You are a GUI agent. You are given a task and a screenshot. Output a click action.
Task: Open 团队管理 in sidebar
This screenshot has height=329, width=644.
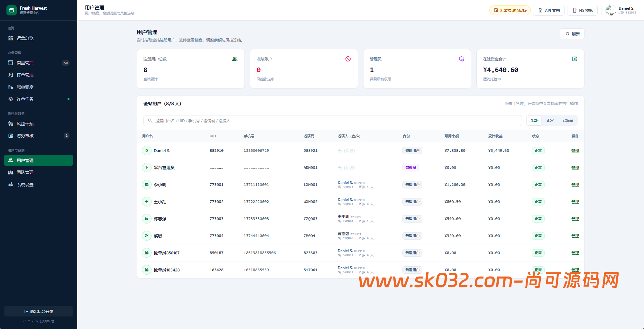pos(39,172)
